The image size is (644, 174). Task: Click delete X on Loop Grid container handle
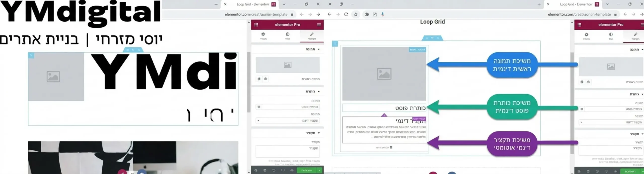pyautogui.click(x=438, y=38)
